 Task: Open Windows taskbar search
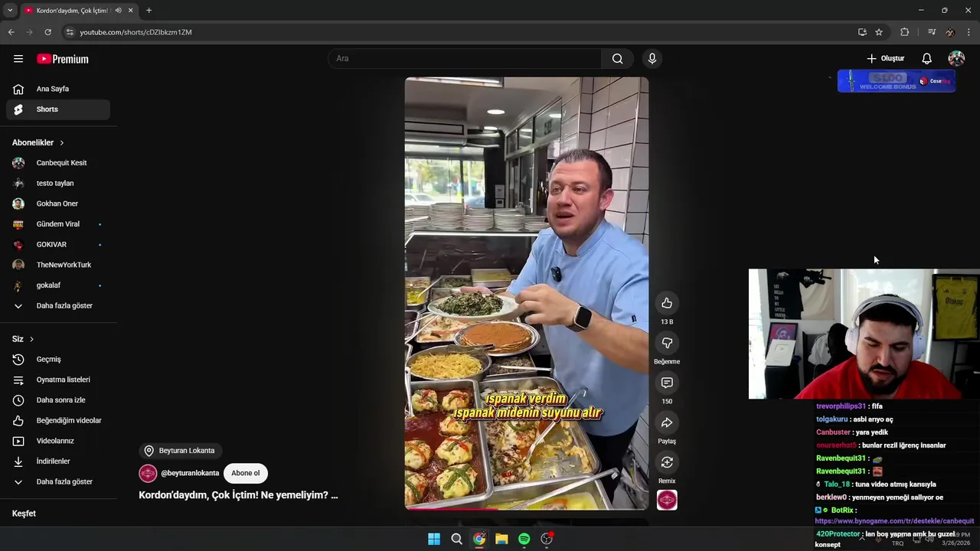coord(456,539)
